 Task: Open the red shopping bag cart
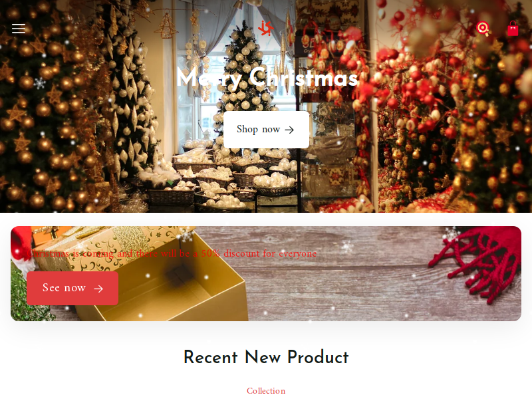pyautogui.click(x=513, y=29)
